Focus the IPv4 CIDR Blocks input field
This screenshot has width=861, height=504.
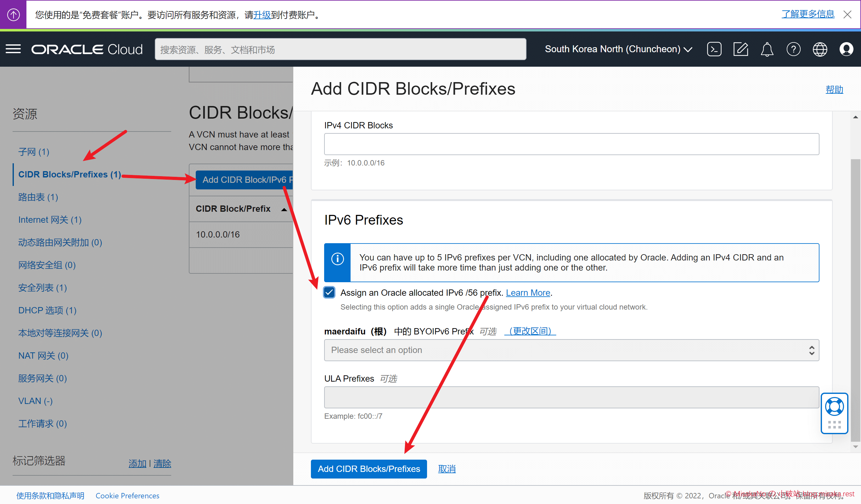[x=571, y=144]
